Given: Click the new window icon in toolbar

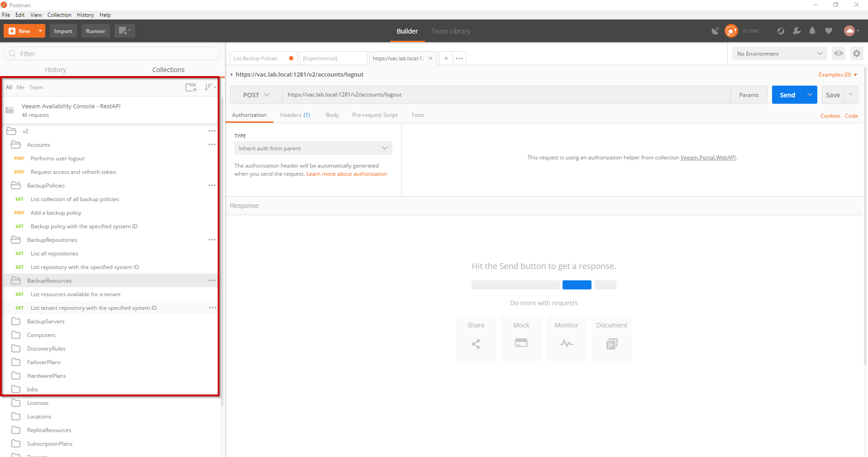Looking at the screenshot, I should [124, 31].
